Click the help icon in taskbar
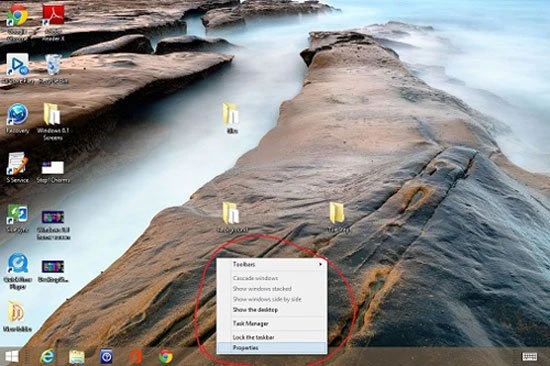Viewport: 550px width, 366px height. tap(106, 357)
